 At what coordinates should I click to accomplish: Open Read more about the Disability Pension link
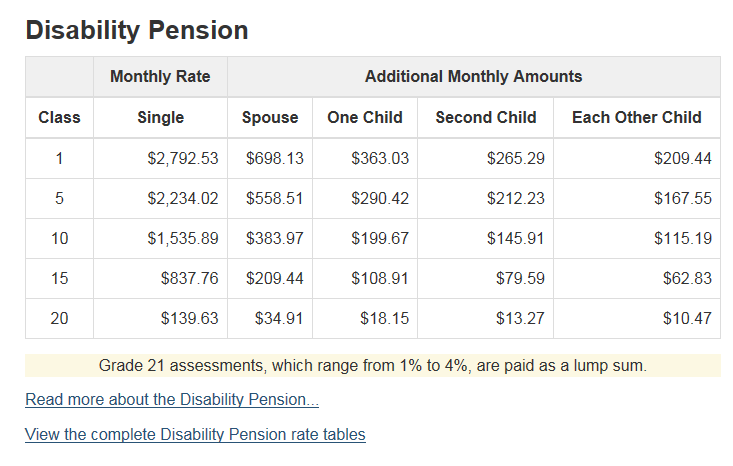point(172,400)
